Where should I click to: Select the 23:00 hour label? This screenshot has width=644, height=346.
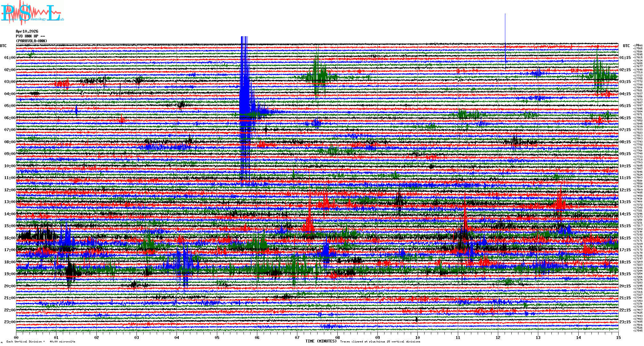click(x=10, y=322)
